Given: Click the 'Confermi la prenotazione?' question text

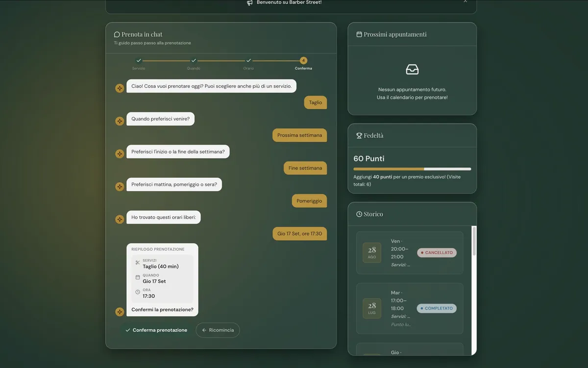Looking at the screenshot, I should (162, 310).
